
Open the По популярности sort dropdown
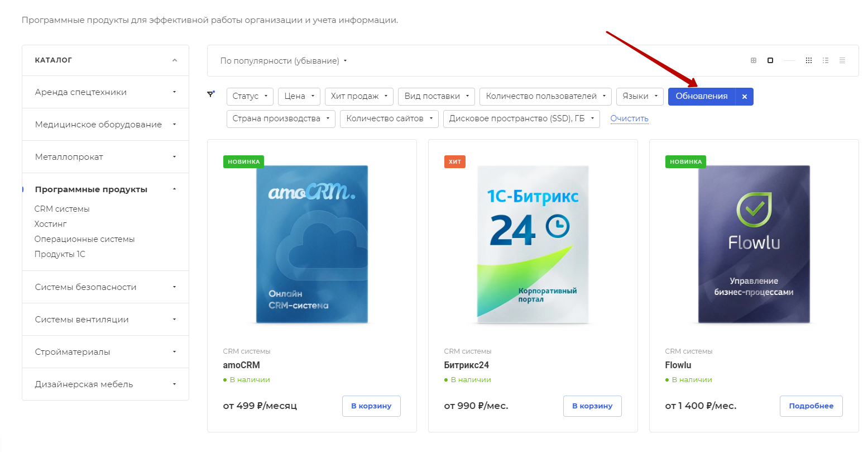284,61
